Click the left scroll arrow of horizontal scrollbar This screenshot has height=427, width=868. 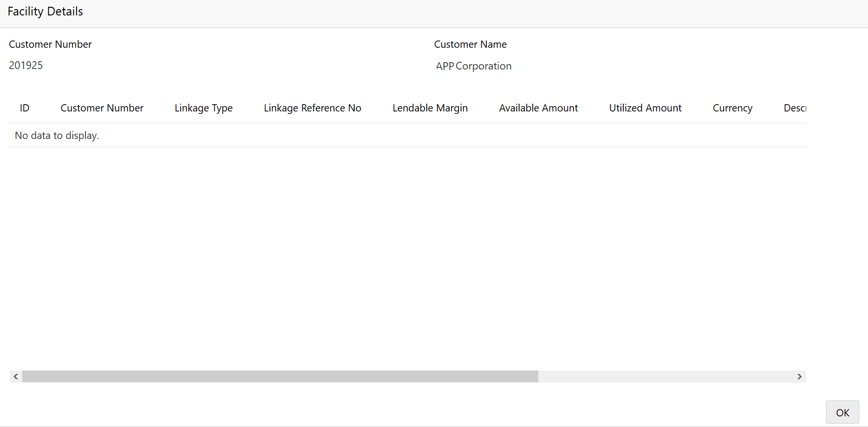pos(16,376)
